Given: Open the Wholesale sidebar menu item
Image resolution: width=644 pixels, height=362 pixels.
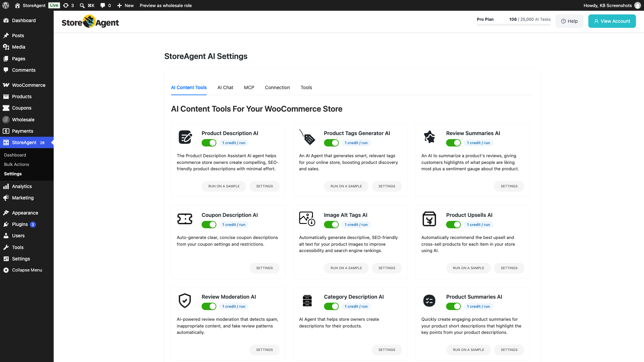Looking at the screenshot, I should [x=27, y=120].
